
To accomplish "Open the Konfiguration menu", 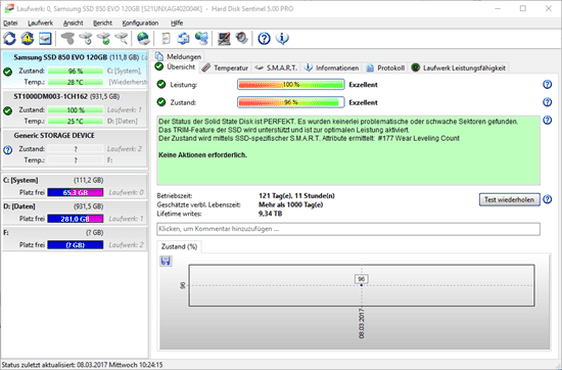I will click(140, 23).
